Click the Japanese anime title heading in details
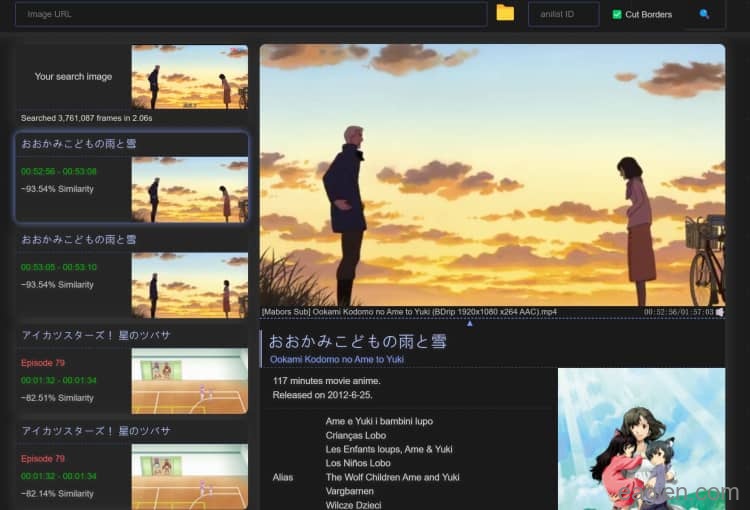This screenshot has width=750, height=510. (357, 341)
